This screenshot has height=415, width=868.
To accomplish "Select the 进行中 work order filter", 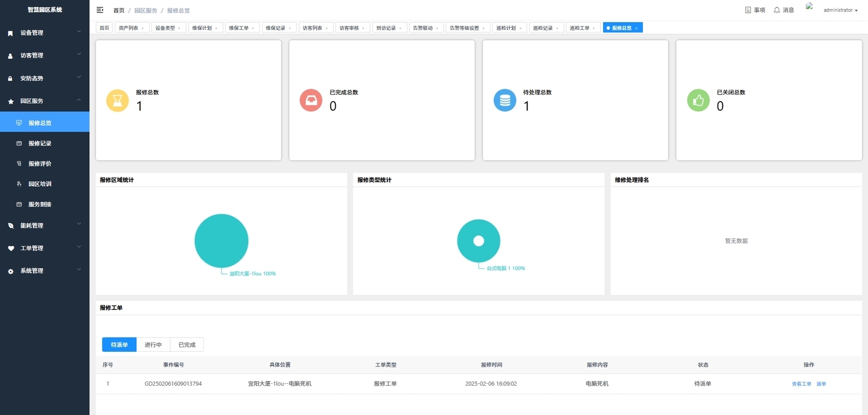I will point(153,344).
